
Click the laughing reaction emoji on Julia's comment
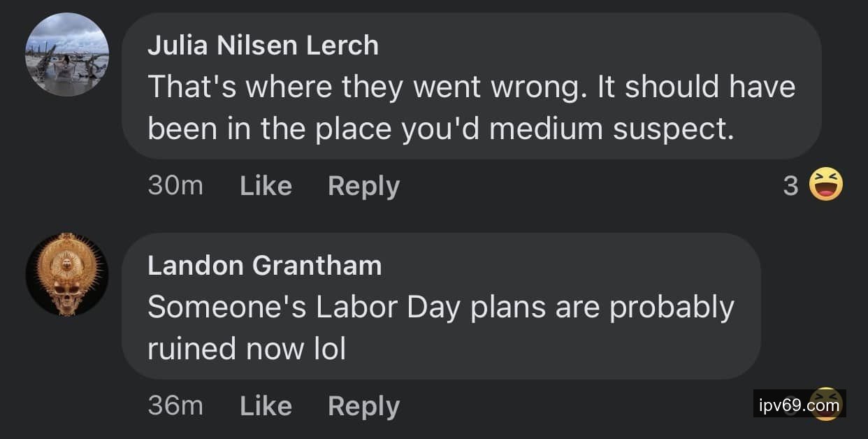coord(825,185)
